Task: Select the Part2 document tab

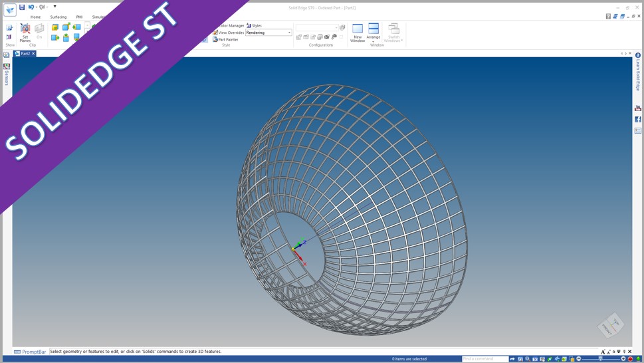Action: click(x=23, y=53)
